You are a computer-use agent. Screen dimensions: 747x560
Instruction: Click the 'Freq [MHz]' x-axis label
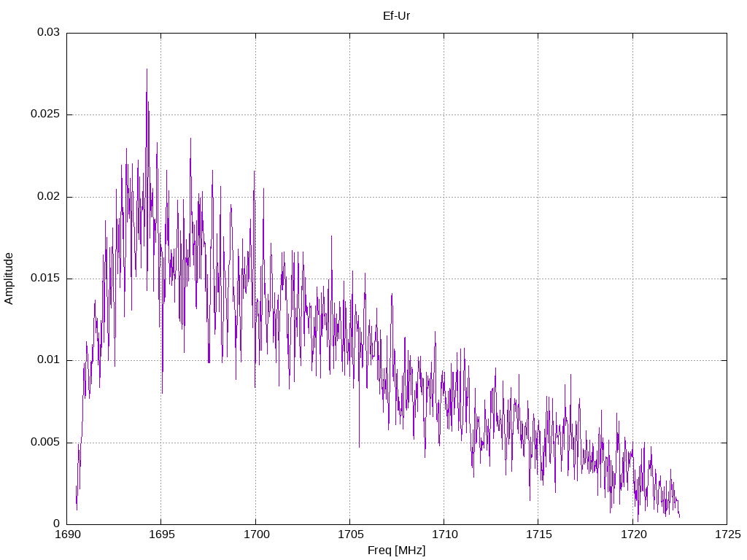coord(396,551)
